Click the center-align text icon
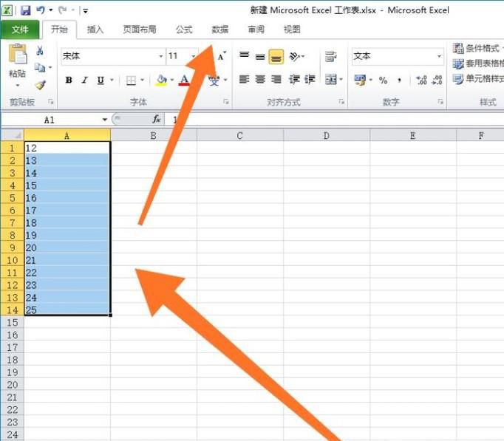Screen dimensions: 504x441 tap(260, 79)
